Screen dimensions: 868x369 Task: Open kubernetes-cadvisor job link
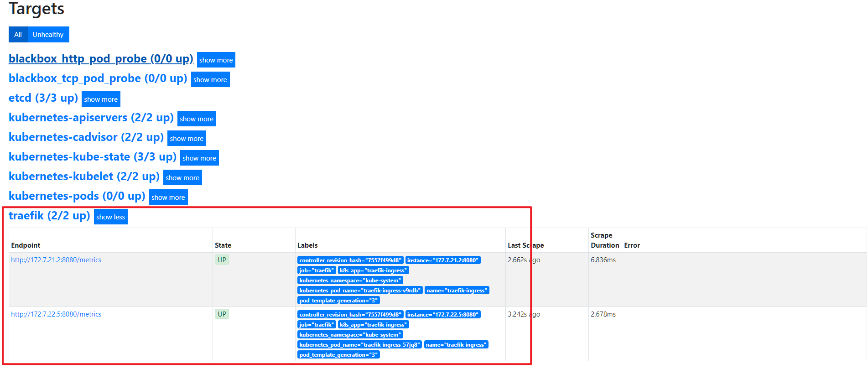point(86,137)
